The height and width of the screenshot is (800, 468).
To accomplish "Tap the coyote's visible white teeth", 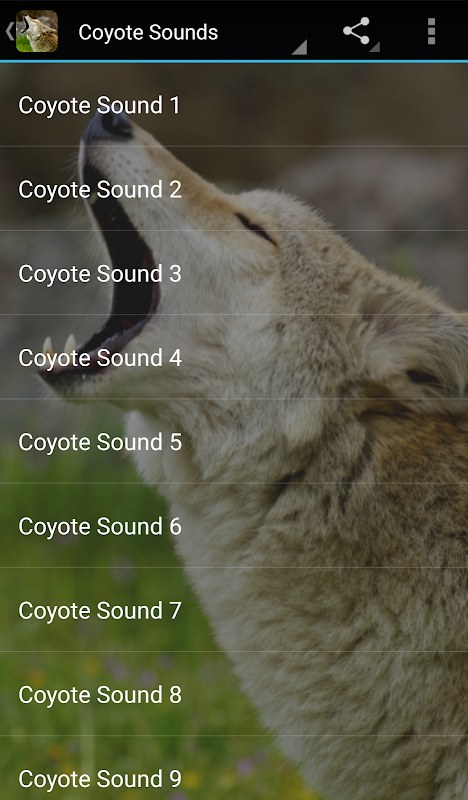I will pos(59,346).
